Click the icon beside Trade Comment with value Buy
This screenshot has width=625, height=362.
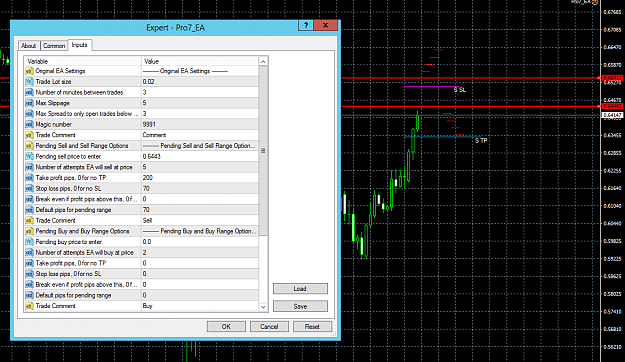(29, 306)
